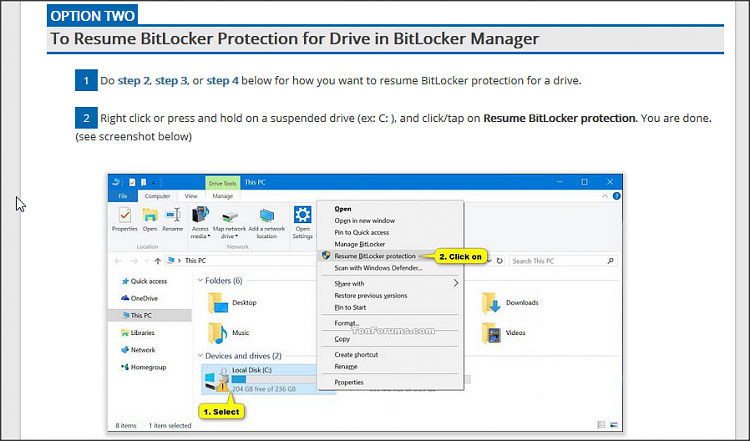Click the up one level arrow
Image resolution: width=750 pixels, height=441 pixels.
click(157, 261)
